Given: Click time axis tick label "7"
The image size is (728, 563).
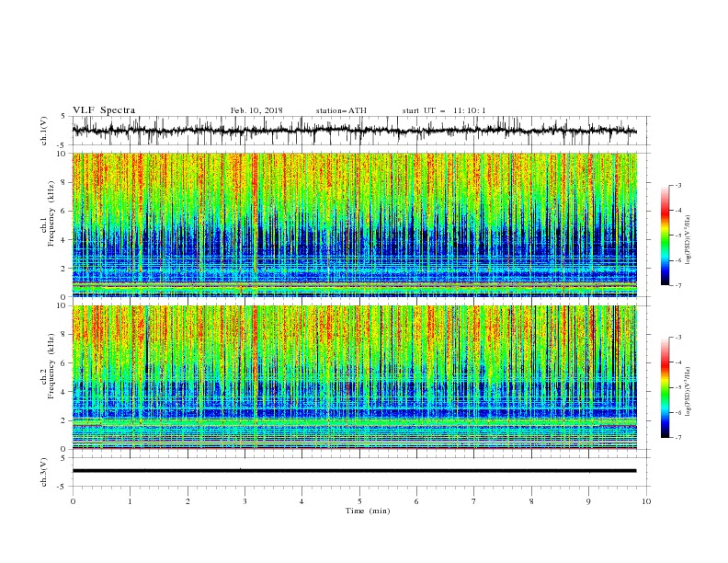Looking at the screenshot, I should (474, 501).
